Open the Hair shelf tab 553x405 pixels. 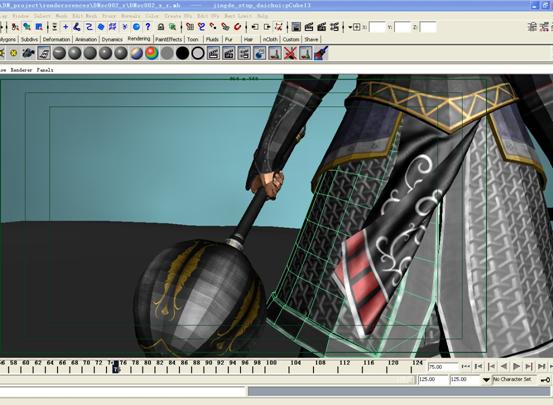coord(248,40)
